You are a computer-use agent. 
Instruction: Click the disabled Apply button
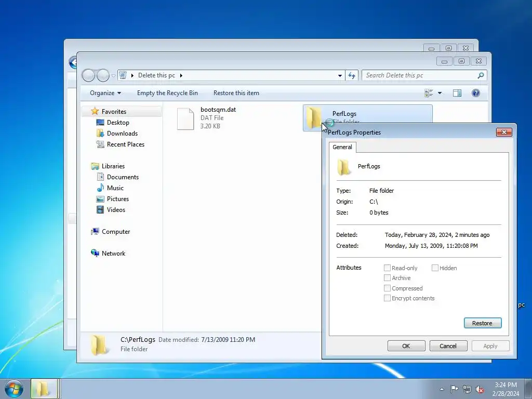click(x=490, y=346)
